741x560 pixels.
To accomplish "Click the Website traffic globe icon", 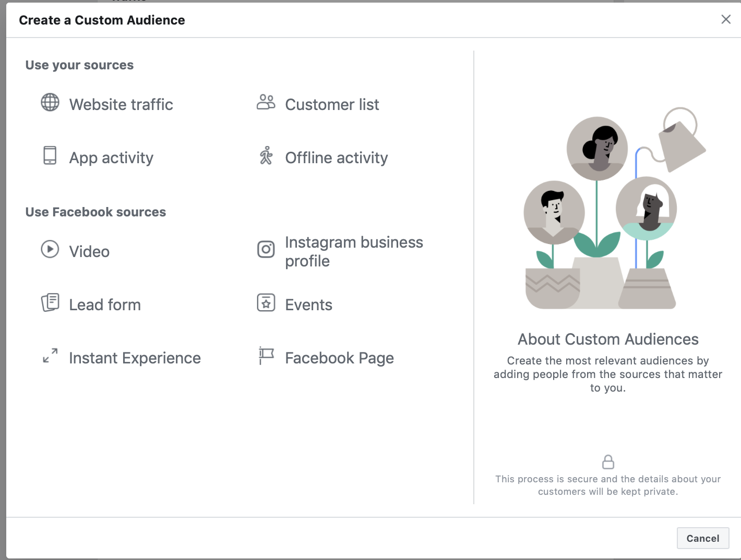I will click(x=50, y=102).
